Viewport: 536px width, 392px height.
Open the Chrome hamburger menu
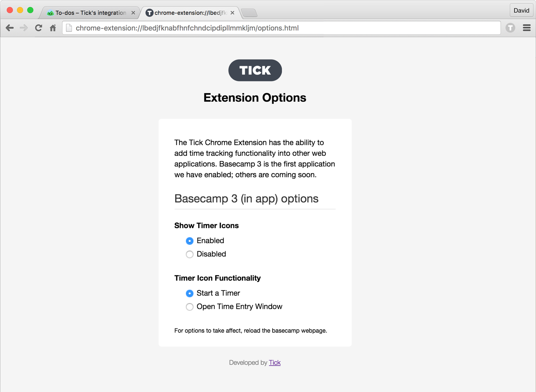[527, 28]
